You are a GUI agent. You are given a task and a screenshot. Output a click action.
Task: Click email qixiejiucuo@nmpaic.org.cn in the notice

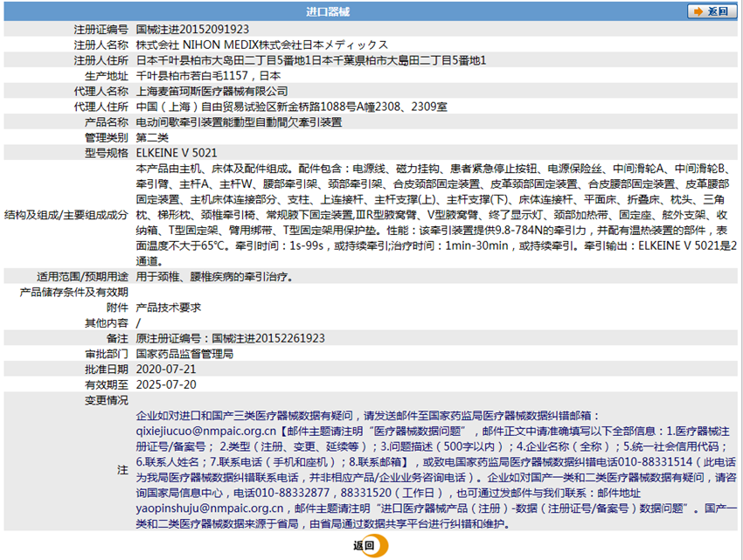(x=205, y=431)
